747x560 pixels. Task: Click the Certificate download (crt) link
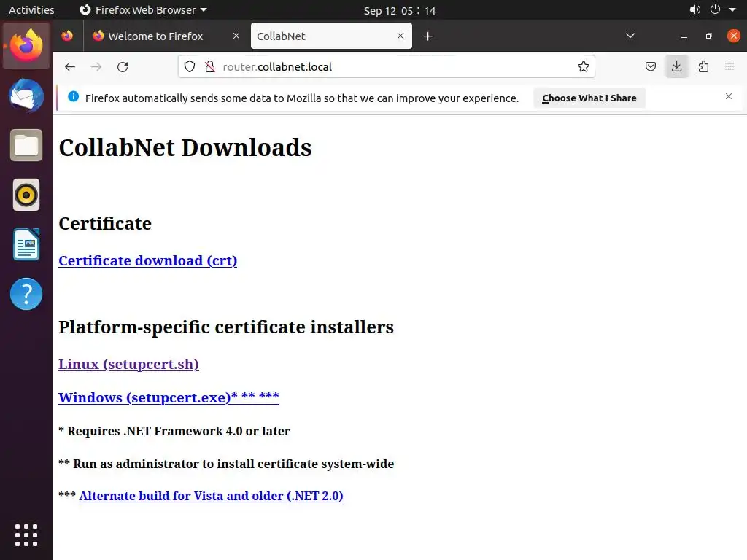pyautogui.click(x=147, y=260)
